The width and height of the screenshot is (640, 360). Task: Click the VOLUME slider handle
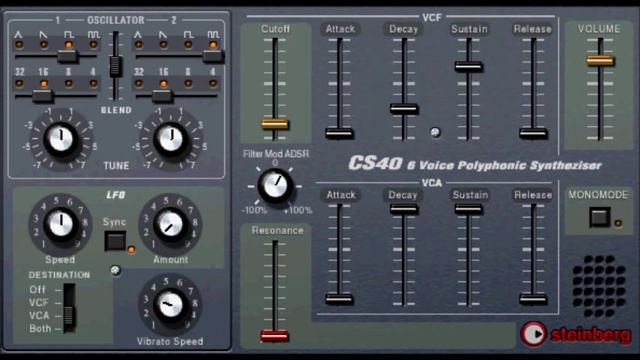tap(600, 60)
